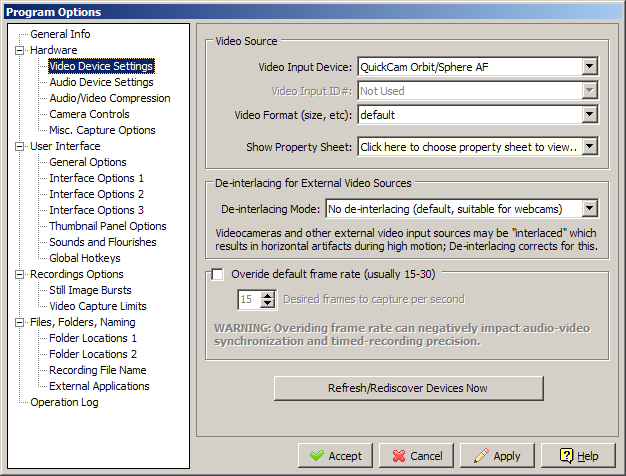Click the frames per second value field
The height and width of the screenshot is (476, 626).
[x=250, y=299]
